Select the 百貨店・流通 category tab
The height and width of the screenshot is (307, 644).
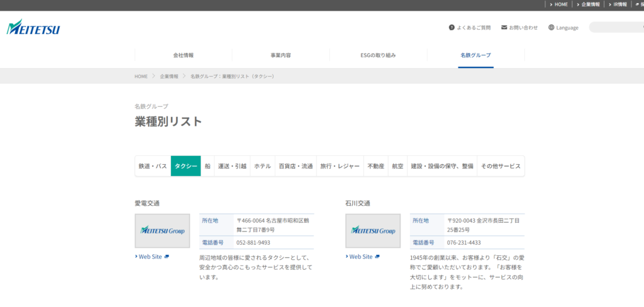pyautogui.click(x=296, y=166)
